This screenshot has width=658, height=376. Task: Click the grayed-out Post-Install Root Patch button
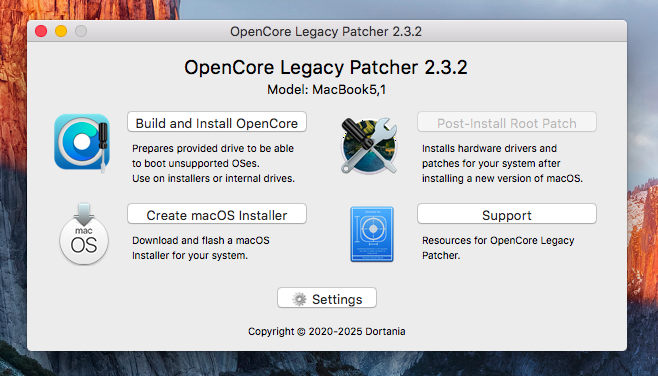point(507,122)
